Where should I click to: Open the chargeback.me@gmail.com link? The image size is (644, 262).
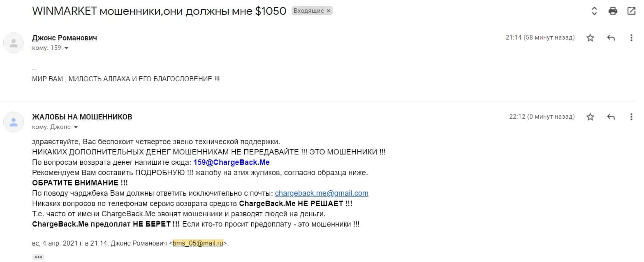coord(322,193)
